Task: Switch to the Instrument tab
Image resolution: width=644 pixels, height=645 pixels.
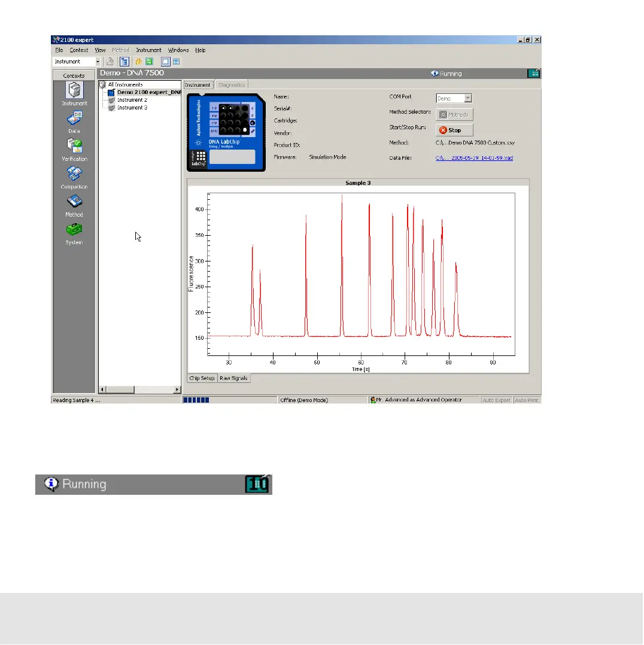Action: click(x=198, y=85)
